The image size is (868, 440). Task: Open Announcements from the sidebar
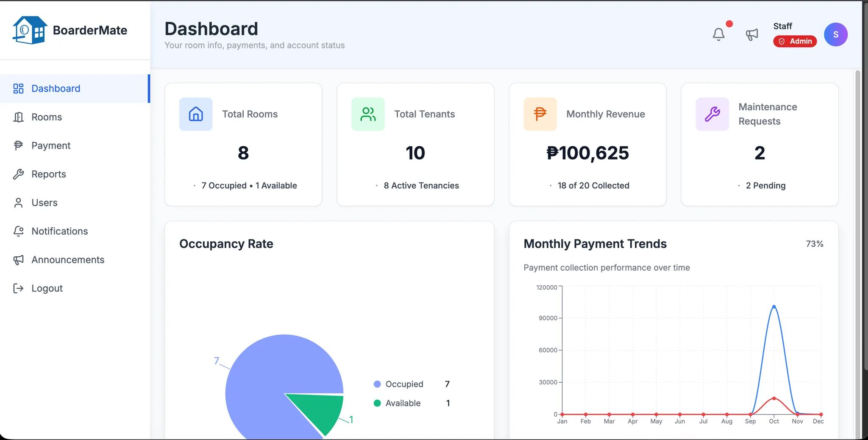pyautogui.click(x=75, y=260)
